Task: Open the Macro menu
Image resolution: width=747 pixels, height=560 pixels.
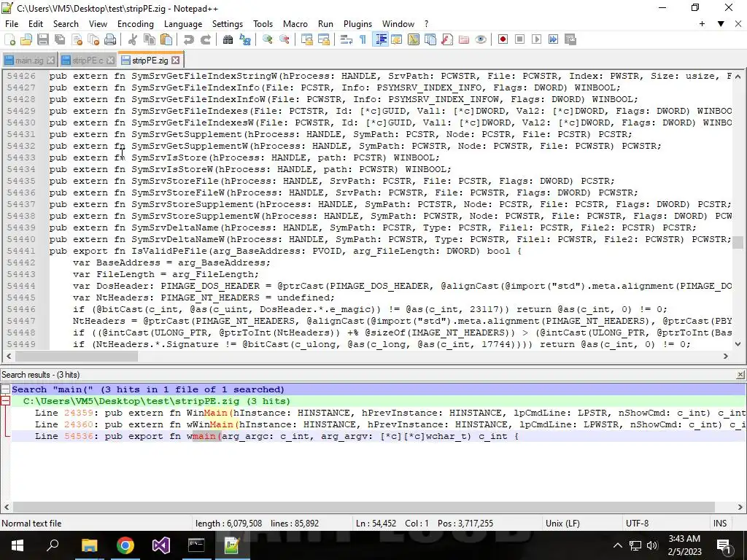Action: pyautogui.click(x=295, y=24)
